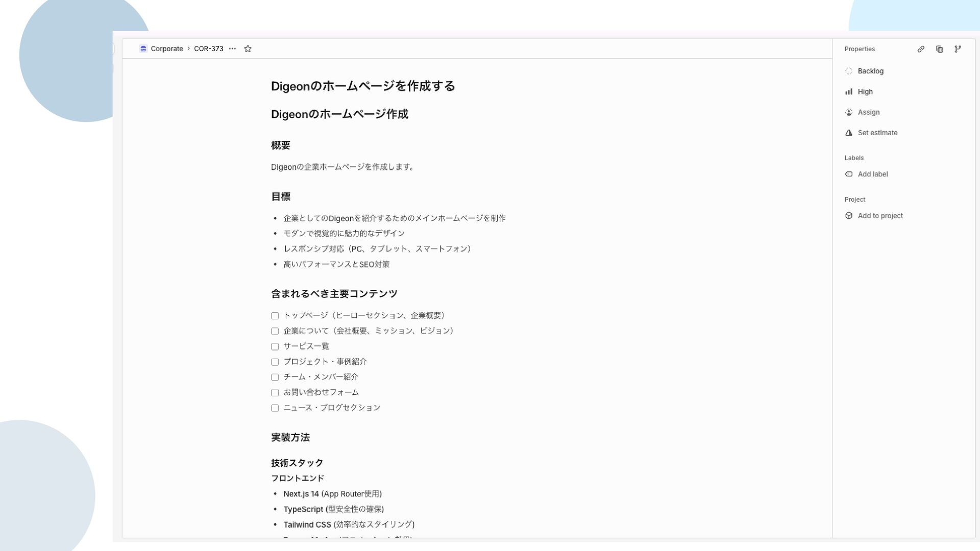Image resolution: width=980 pixels, height=551 pixels.
Task: Click the 概要 section heading
Action: coord(280,145)
